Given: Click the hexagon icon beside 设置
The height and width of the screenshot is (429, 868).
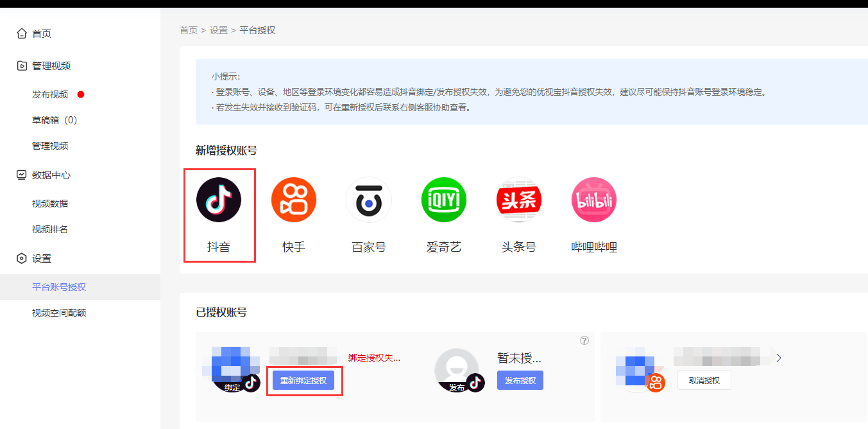Looking at the screenshot, I should click(x=22, y=258).
